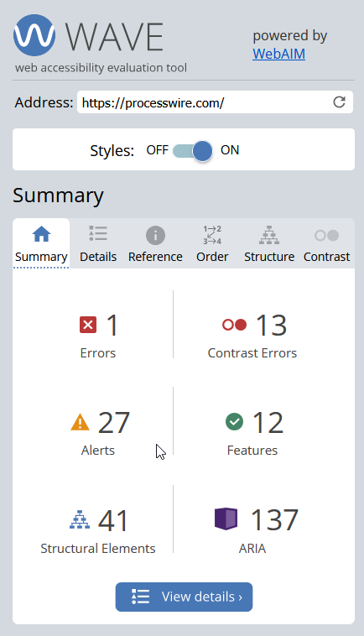Click the Address input field
The width and height of the screenshot is (364, 636).
point(215,102)
